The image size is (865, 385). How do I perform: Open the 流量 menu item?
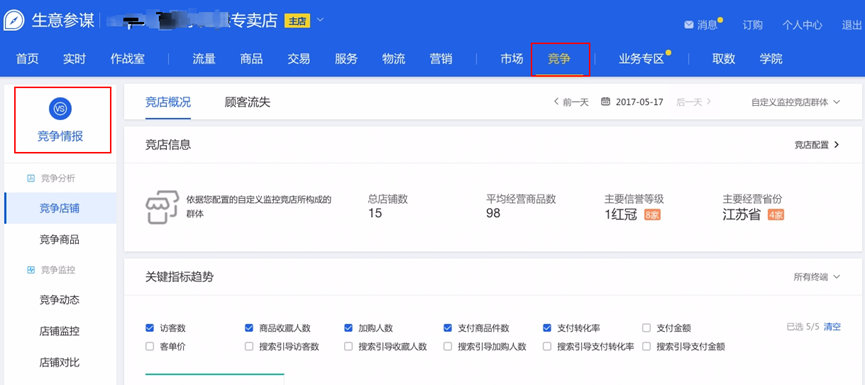204,59
